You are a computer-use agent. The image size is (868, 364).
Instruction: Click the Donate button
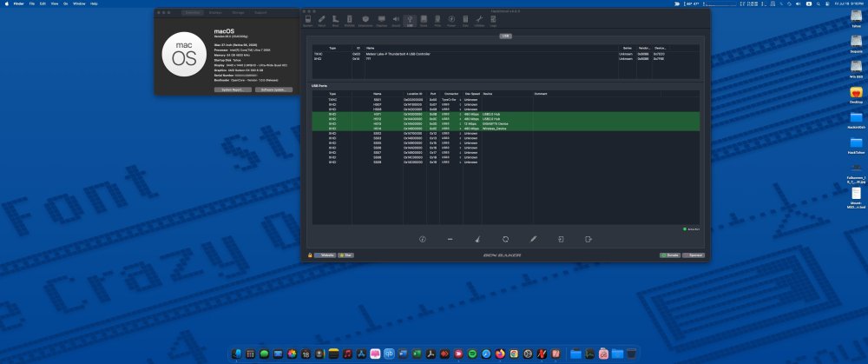click(670, 255)
